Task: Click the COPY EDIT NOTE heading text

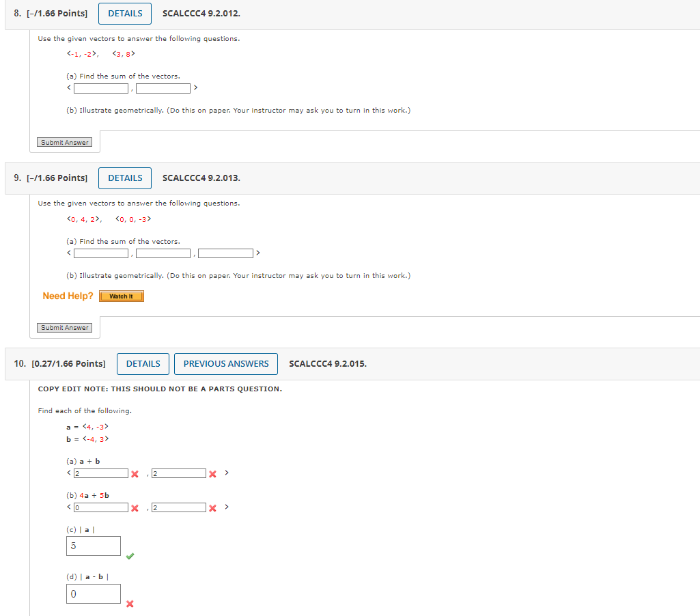Action: 160,389
